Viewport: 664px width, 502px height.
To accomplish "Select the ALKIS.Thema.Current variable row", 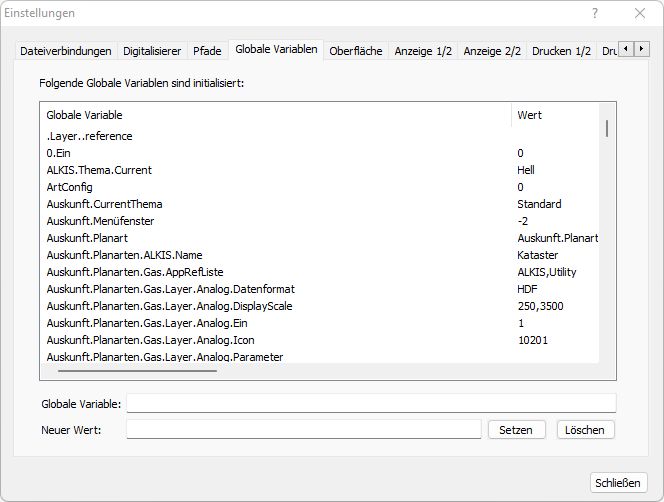I will [99, 170].
